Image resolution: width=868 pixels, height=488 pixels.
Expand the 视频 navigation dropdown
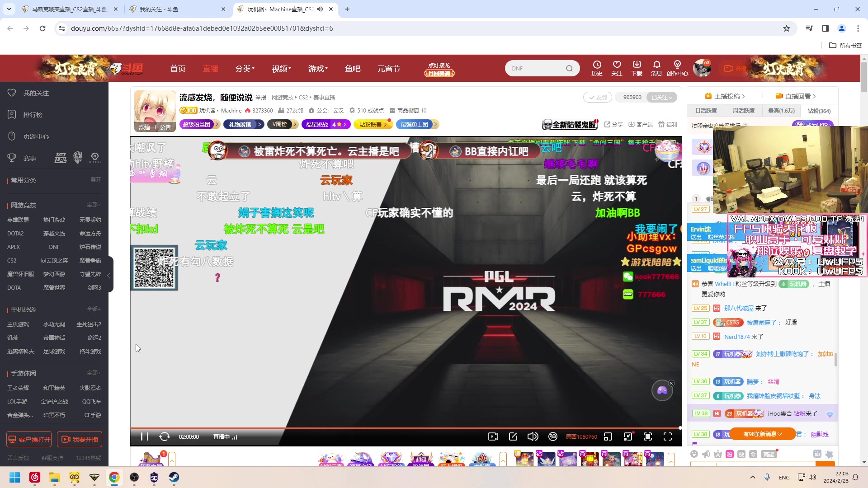click(x=281, y=69)
